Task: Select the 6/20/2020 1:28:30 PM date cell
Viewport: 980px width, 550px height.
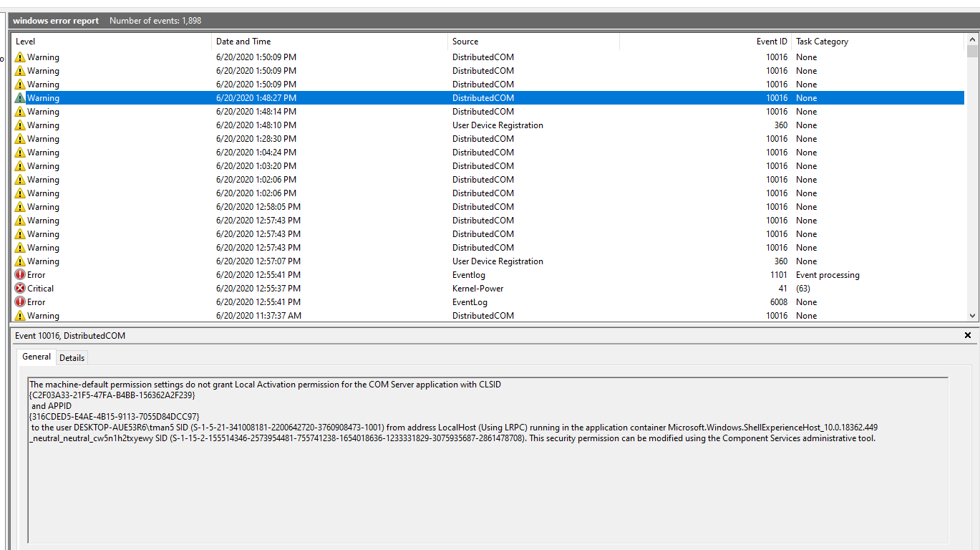Action: click(256, 139)
